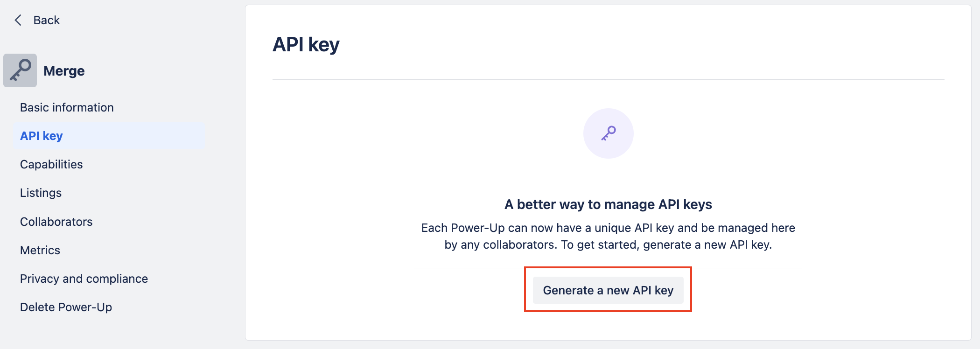Navigate to Collaborators
This screenshot has width=980, height=349.
pos(56,222)
